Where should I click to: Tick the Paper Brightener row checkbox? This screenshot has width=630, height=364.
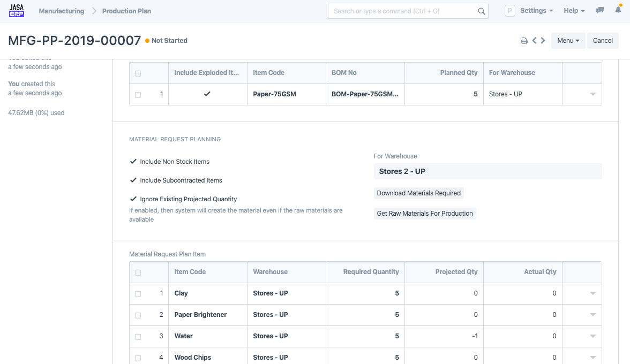[138, 315]
